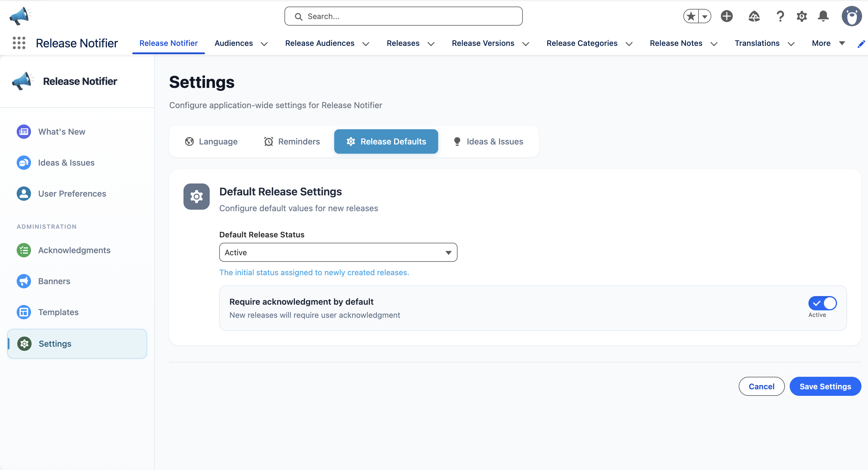
Task: Switch to the Reminders settings tab
Action: point(292,141)
